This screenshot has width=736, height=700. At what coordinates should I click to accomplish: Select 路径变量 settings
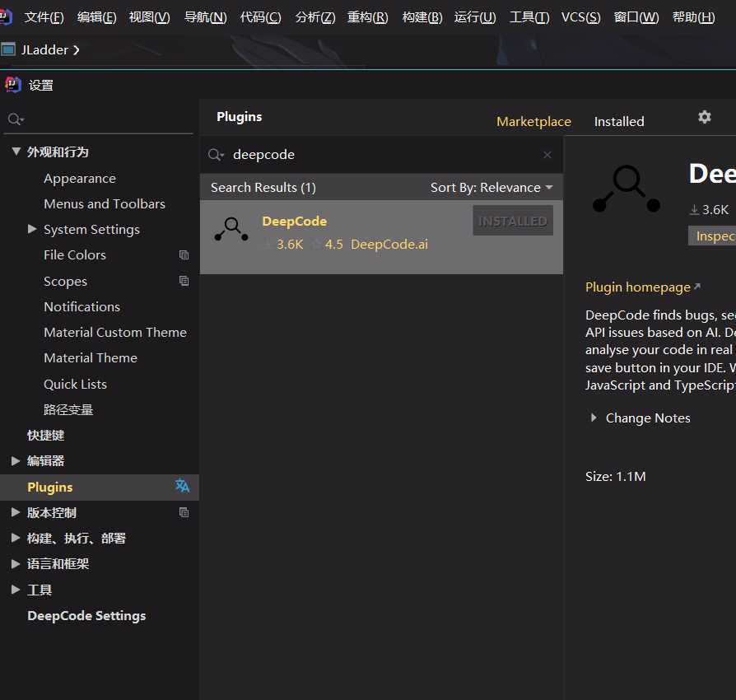pos(68,409)
